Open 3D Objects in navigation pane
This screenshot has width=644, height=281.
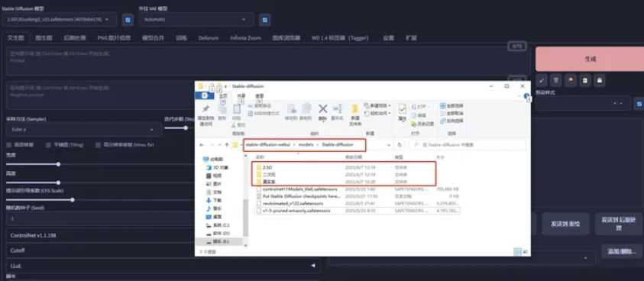[217, 167]
